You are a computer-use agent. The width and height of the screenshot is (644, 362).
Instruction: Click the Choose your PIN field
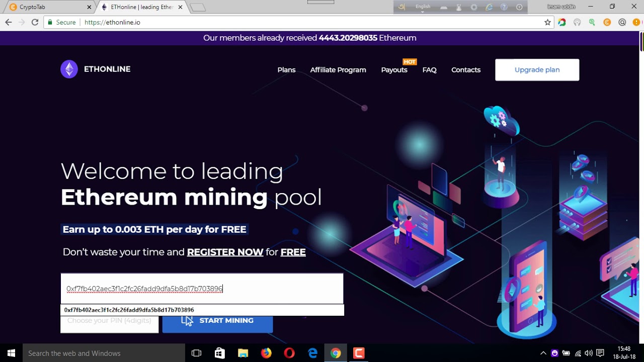click(109, 322)
